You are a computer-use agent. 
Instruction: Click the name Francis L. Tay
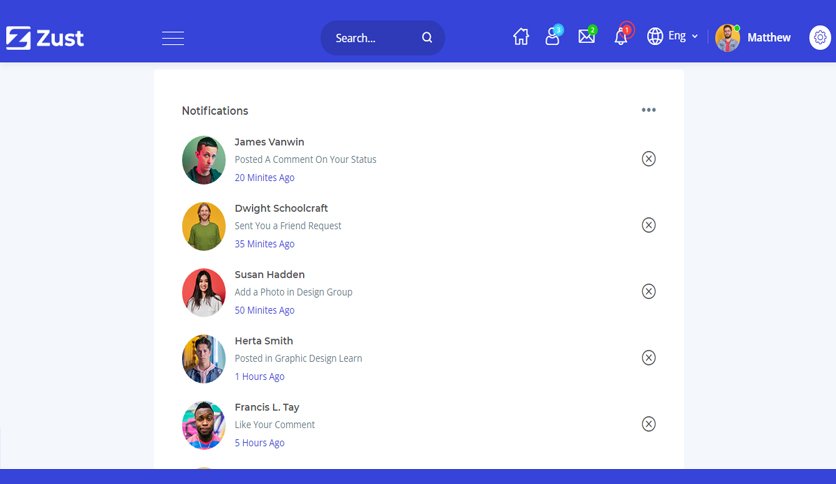coord(267,407)
